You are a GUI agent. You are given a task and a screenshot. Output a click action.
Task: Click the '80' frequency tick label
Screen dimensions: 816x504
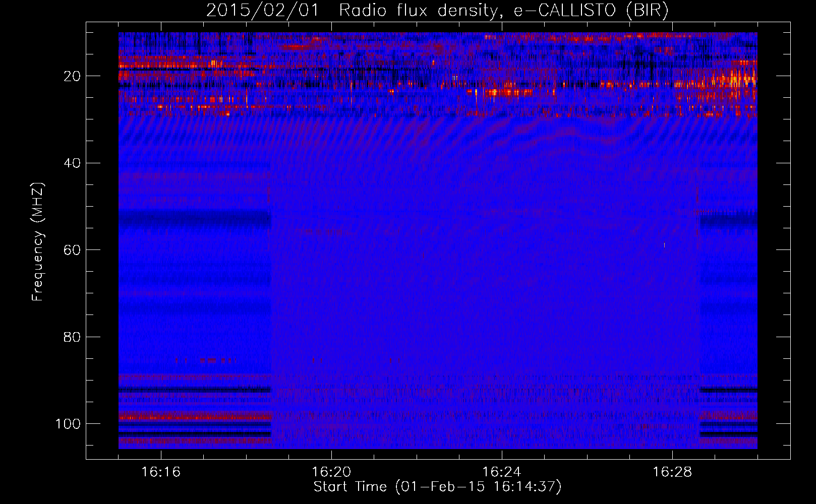click(72, 337)
